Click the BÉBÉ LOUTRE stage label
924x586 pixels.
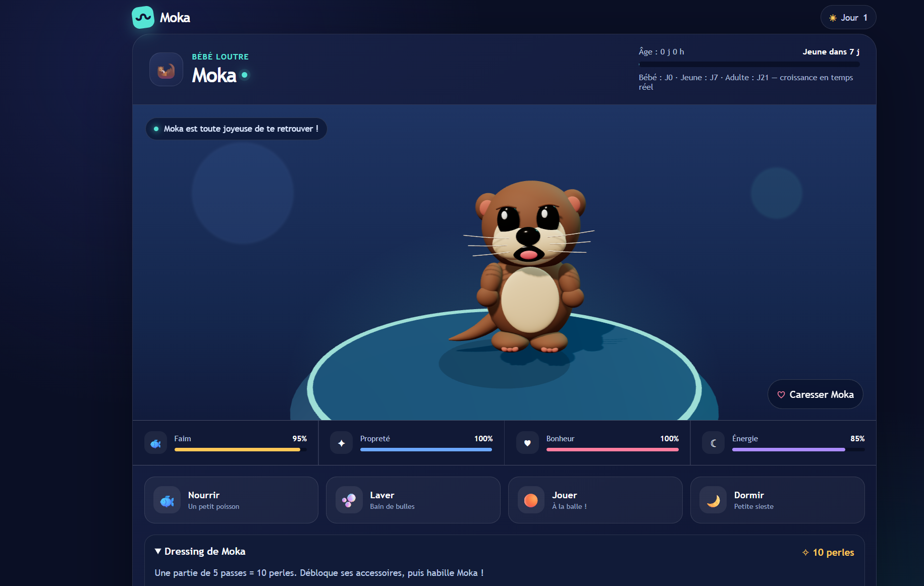221,56
